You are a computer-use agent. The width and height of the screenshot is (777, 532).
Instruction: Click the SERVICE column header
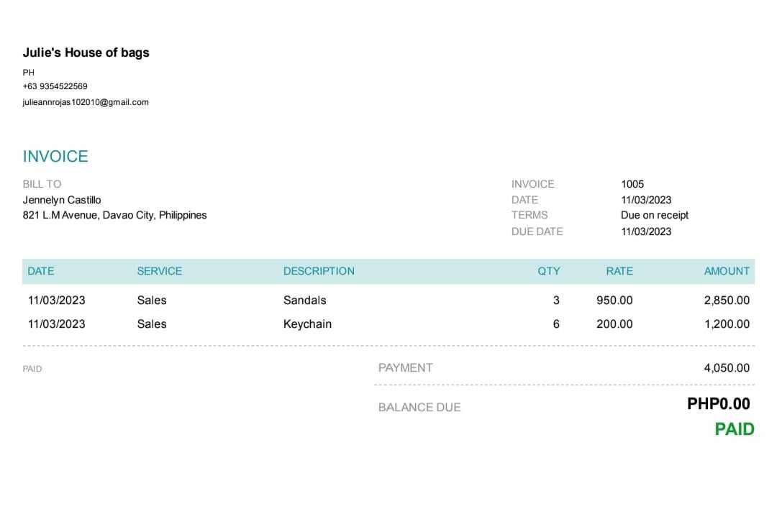tap(160, 271)
